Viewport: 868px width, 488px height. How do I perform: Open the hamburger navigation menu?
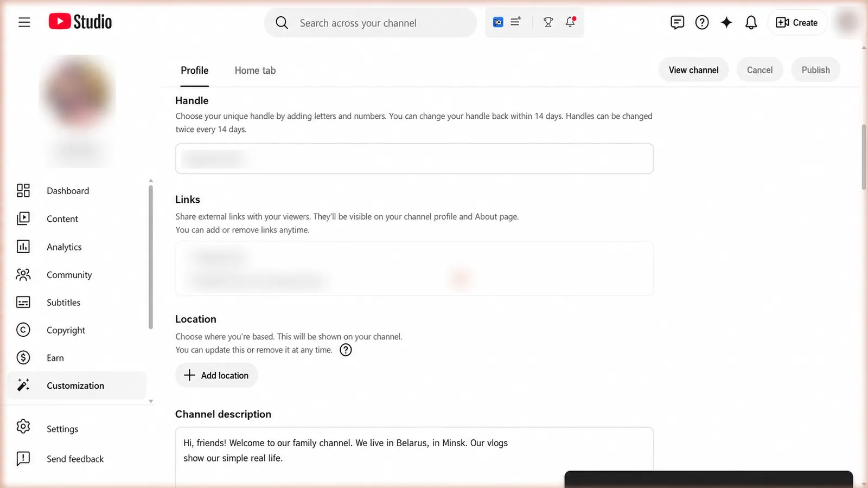pyautogui.click(x=24, y=22)
